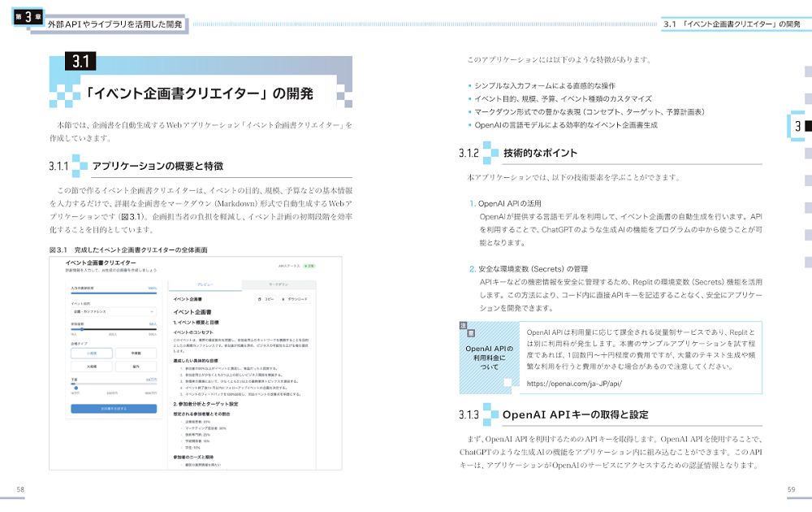Open the https://openai.com/ja-JP/api/ link
Viewport: 812px width, 512px height.
pos(574,384)
